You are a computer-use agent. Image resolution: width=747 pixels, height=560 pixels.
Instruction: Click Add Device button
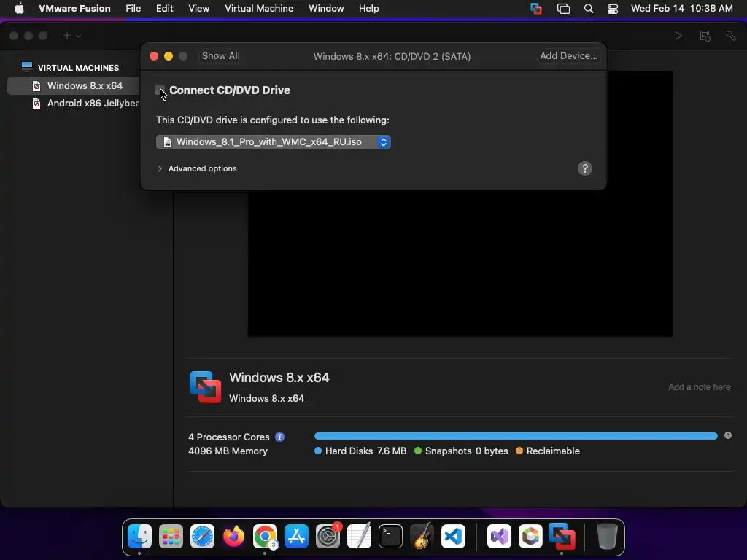tap(568, 55)
